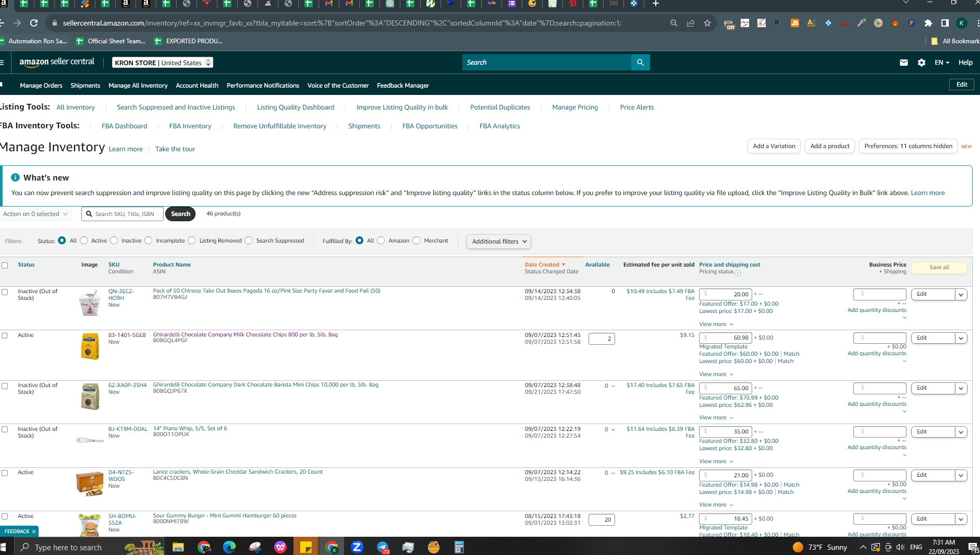The width and height of the screenshot is (980, 555).
Task: Go to the amazon seller central logo home
Action: coord(57,62)
